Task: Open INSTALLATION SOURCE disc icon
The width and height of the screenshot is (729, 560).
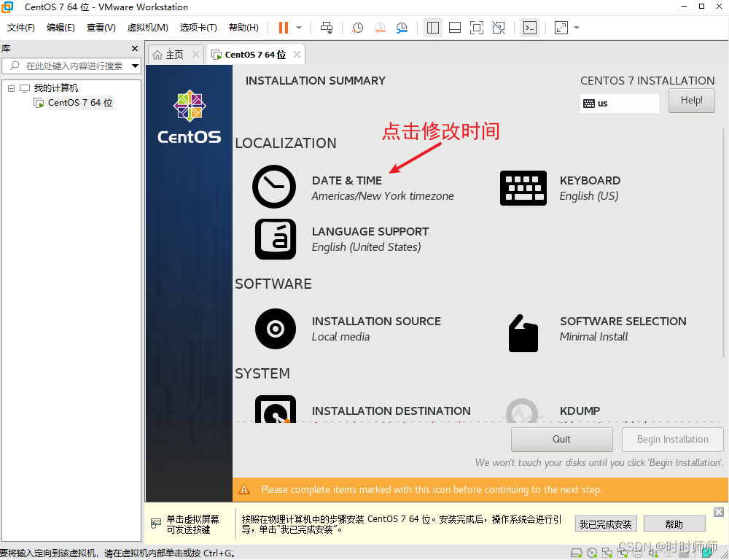Action: pos(276,329)
